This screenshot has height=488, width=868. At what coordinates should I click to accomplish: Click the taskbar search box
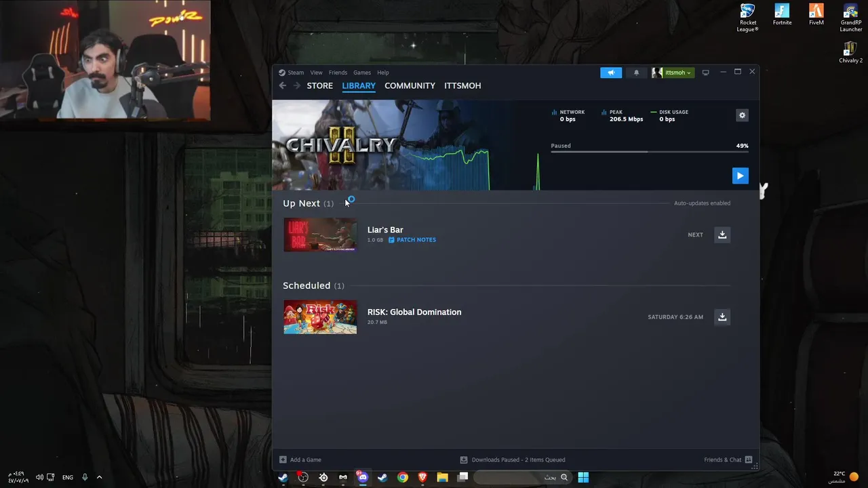tap(523, 477)
